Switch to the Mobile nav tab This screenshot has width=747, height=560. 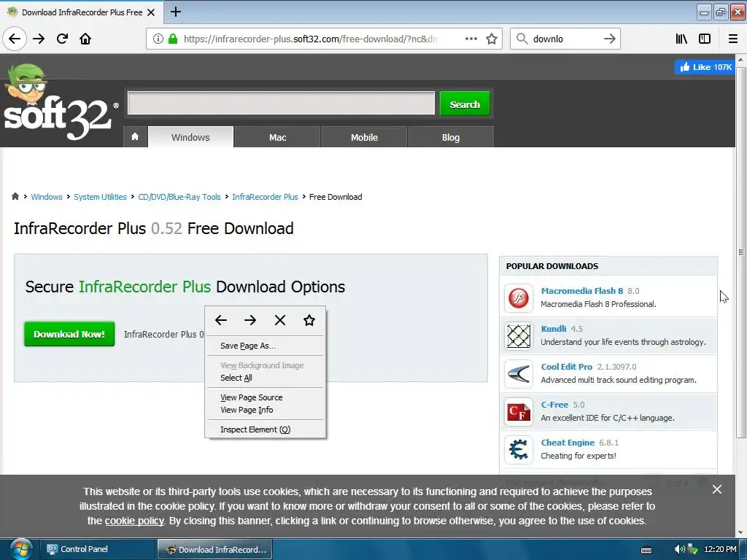click(364, 137)
